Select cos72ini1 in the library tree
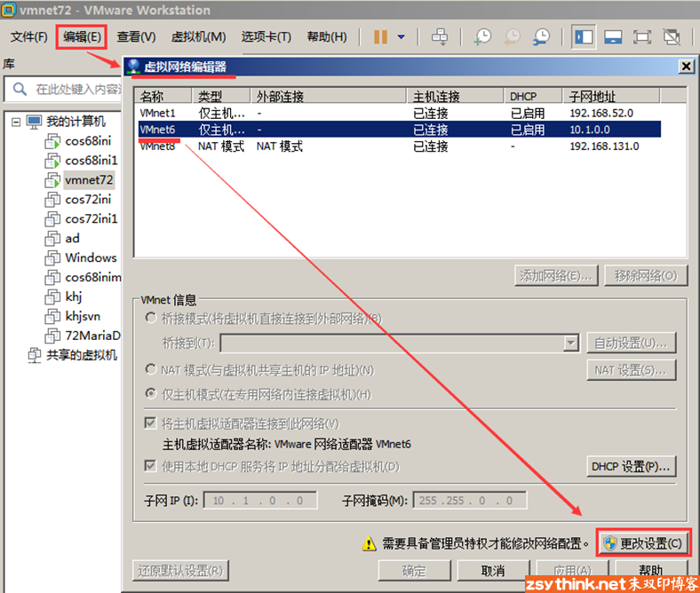700x593 pixels. click(x=91, y=218)
